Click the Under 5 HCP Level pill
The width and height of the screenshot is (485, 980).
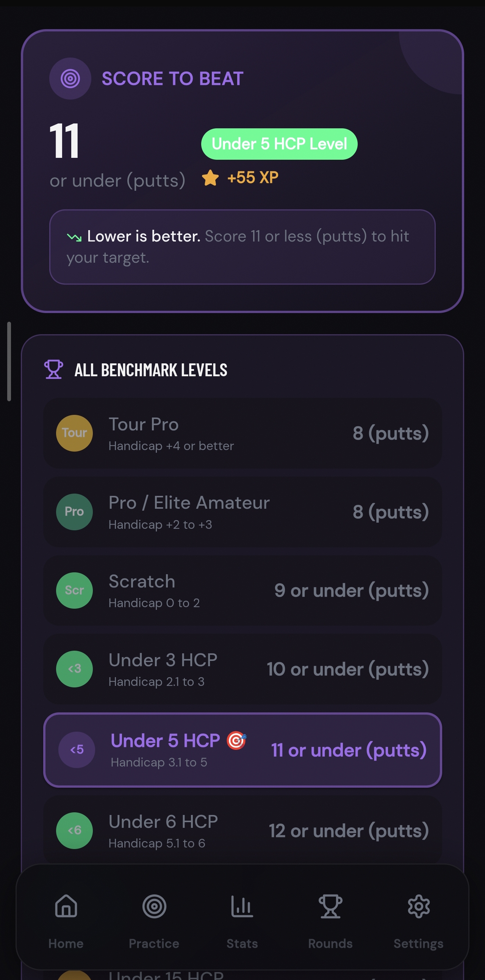tap(279, 144)
